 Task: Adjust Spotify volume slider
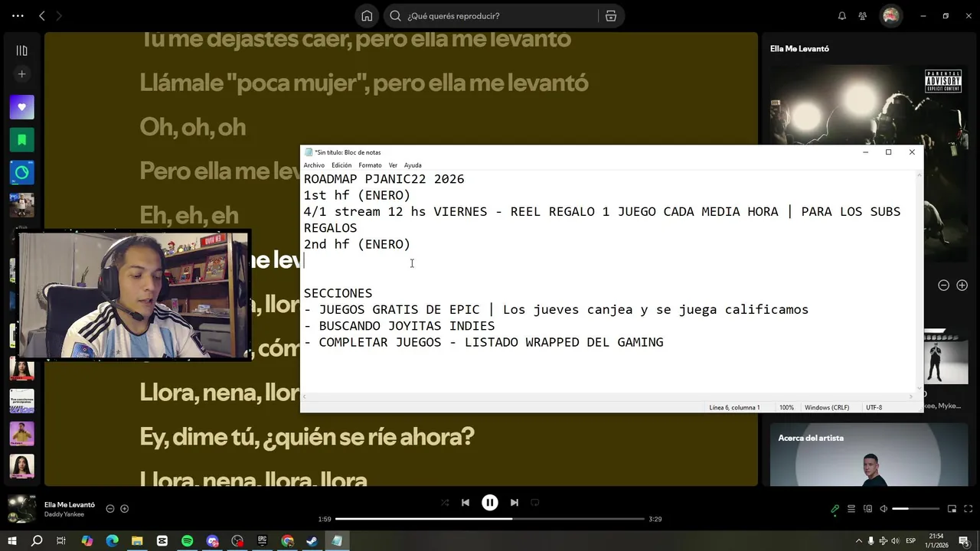(x=916, y=509)
